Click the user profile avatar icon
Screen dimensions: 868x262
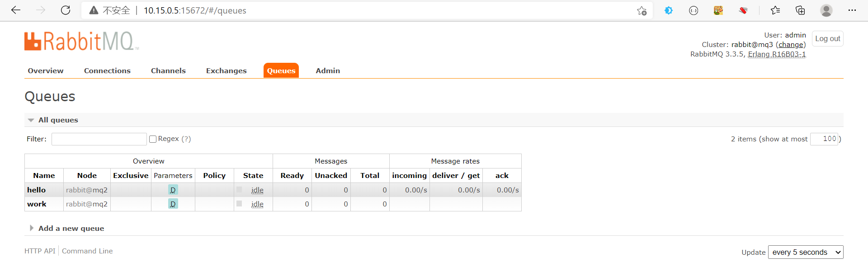pos(826,10)
